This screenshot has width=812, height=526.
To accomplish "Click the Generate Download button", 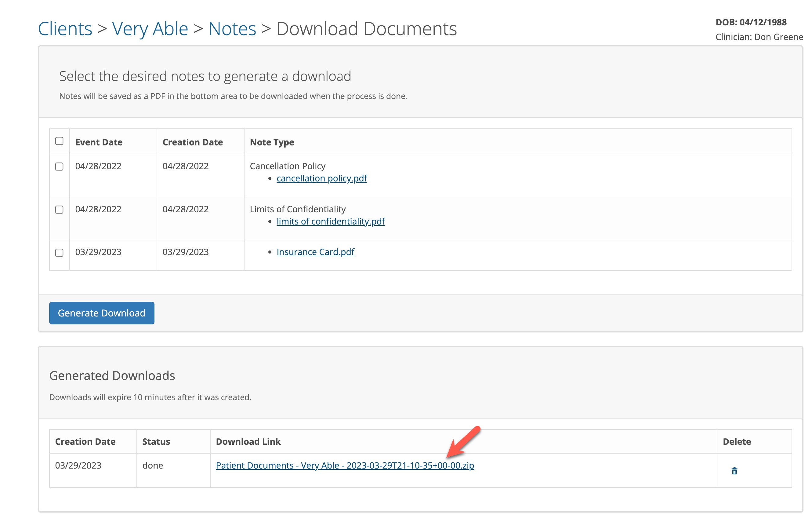I will pos(101,313).
